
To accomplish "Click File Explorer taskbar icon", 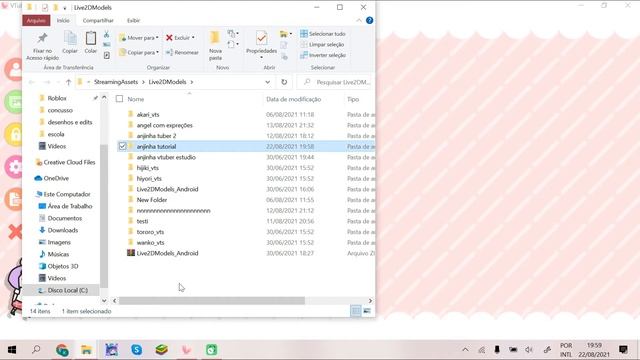I will pyautogui.click(x=87, y=350).
